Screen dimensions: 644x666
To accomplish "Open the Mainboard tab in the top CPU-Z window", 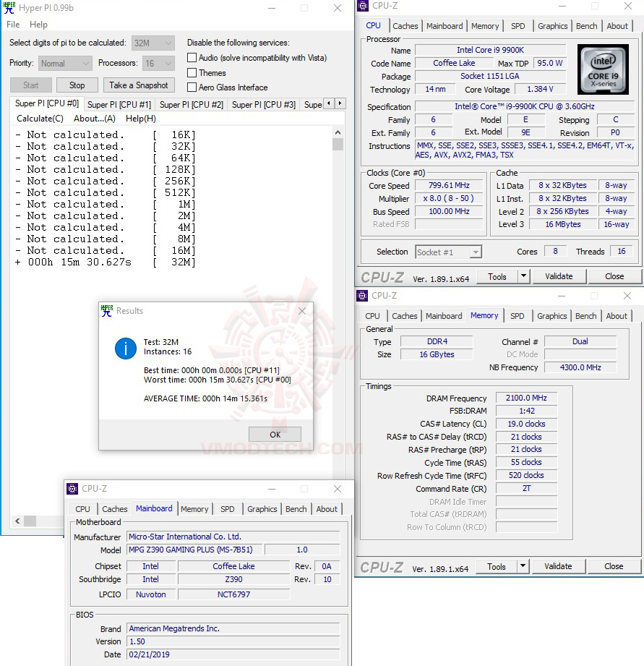I will 445,26.
